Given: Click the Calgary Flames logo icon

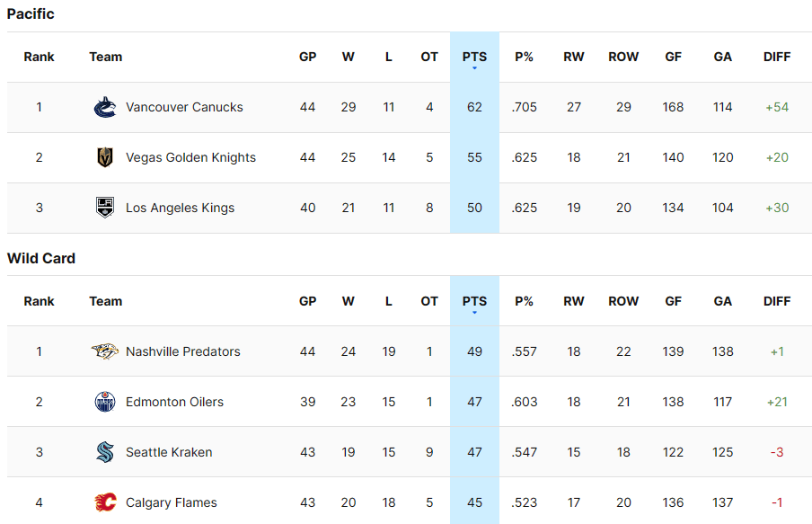Looking at the screenshot, I should tap(105, 502).
